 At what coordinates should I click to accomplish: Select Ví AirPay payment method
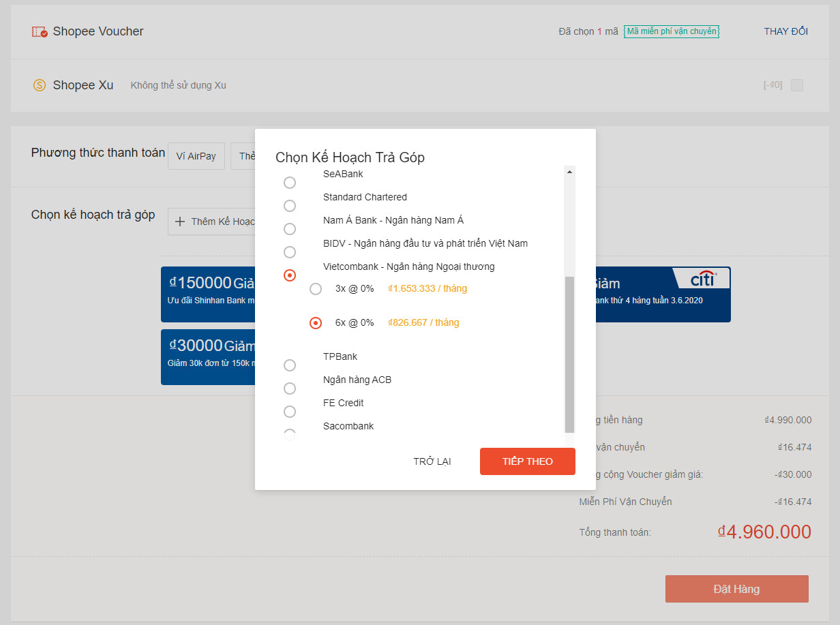click(196, 156)
